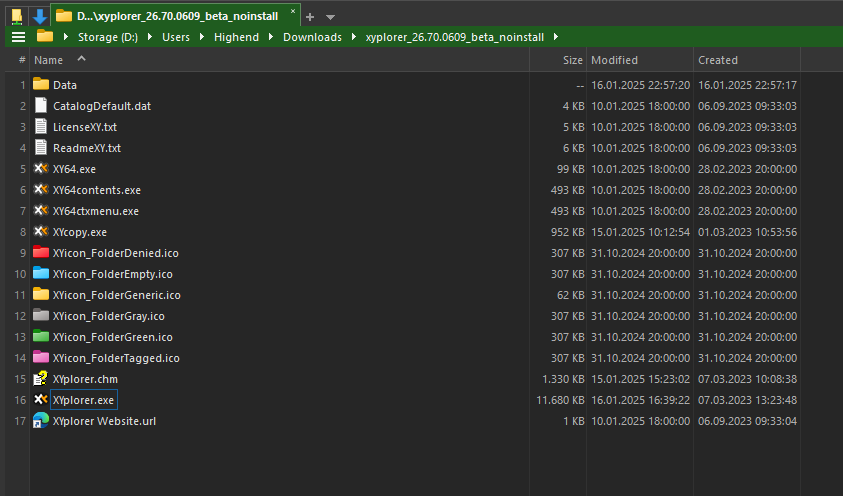
Task: Click the yellow folder icon left of tabs
Action: 17,16
